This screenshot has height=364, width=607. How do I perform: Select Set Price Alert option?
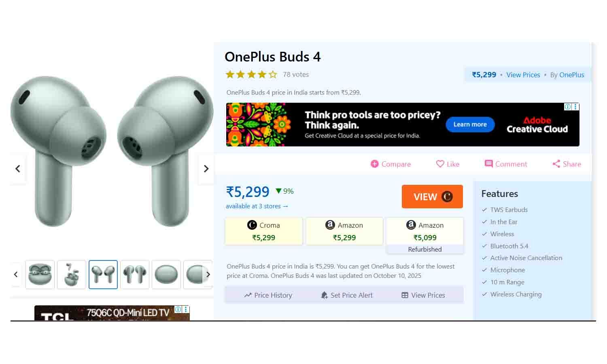(346, 295)
